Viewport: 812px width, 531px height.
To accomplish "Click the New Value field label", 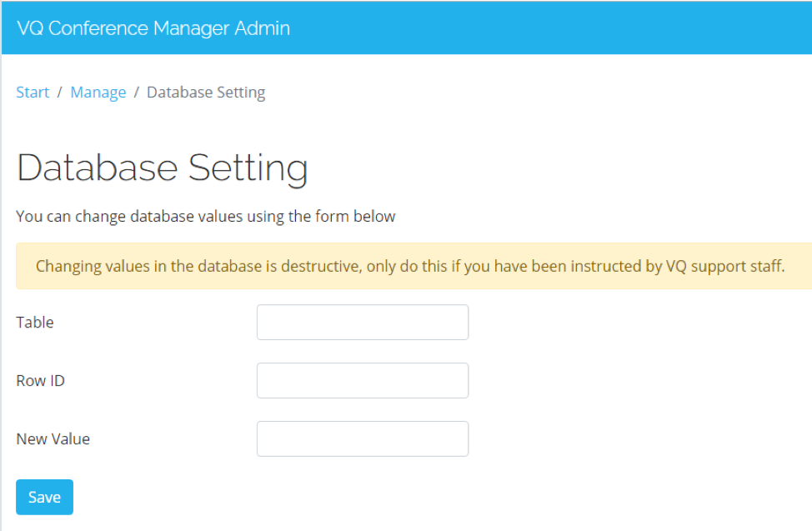I will (53, 438).
